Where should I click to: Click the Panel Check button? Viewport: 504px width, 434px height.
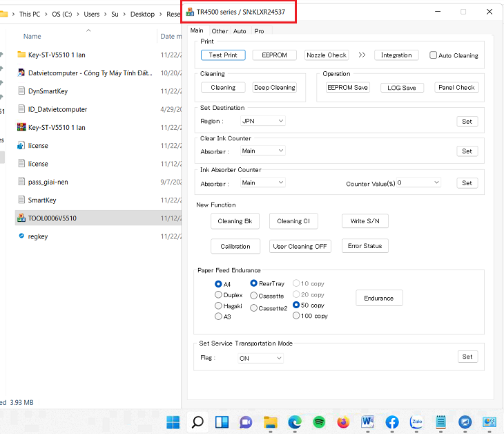456,88
